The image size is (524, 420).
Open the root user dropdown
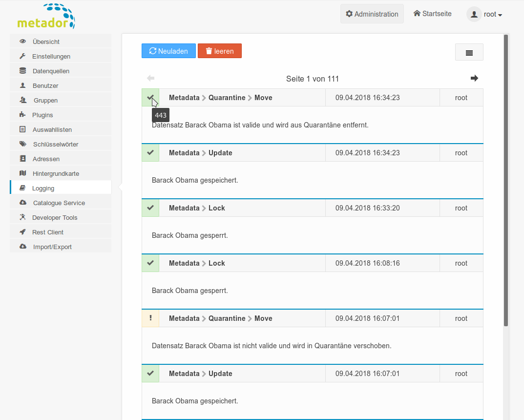(485, 14)
